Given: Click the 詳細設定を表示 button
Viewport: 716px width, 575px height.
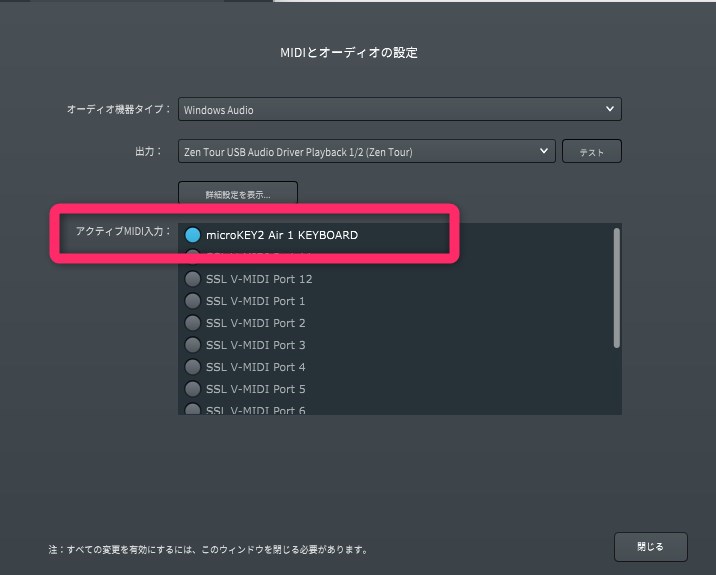Looking at the screenshot, I should (237, 193).
